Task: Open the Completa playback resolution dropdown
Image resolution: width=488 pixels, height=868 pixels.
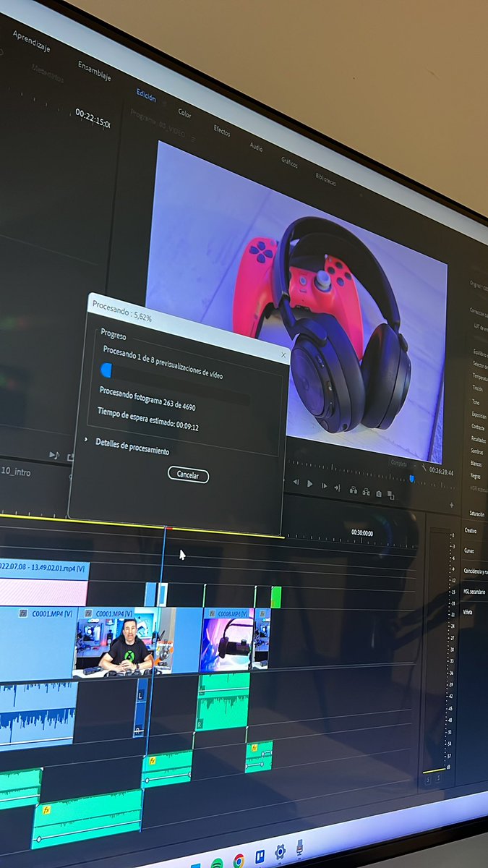Action: (x=401, y=464)
